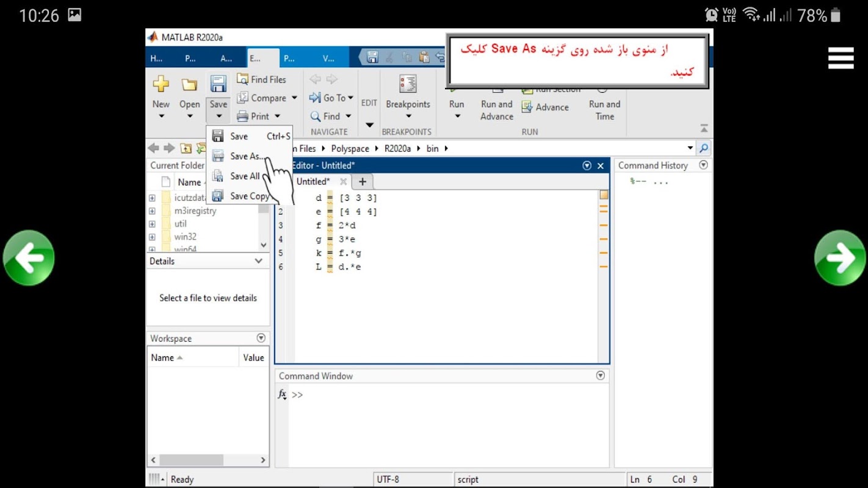Expand the Go To dropdown arrow

(x=350, y=98)
